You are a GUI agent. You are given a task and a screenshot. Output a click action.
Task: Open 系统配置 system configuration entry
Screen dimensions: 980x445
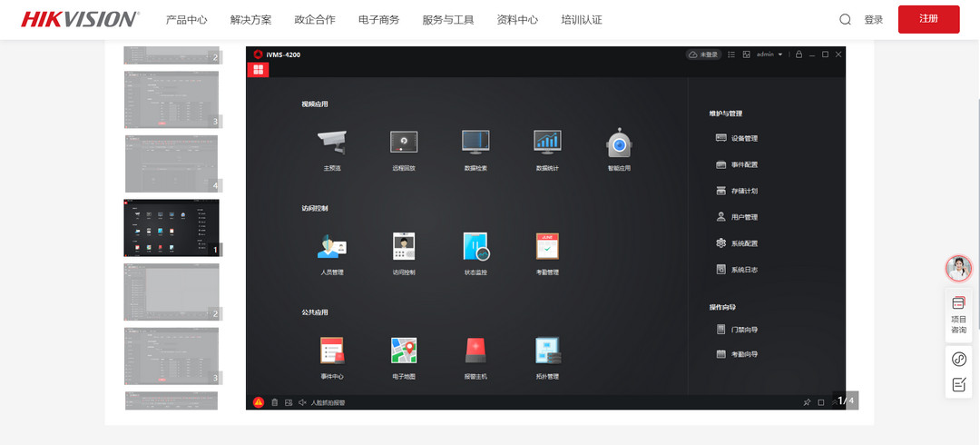tap(737, 243)
